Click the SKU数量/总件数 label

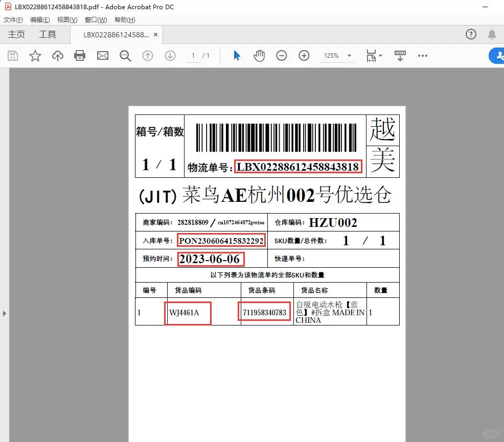click(x=301, y=241)
